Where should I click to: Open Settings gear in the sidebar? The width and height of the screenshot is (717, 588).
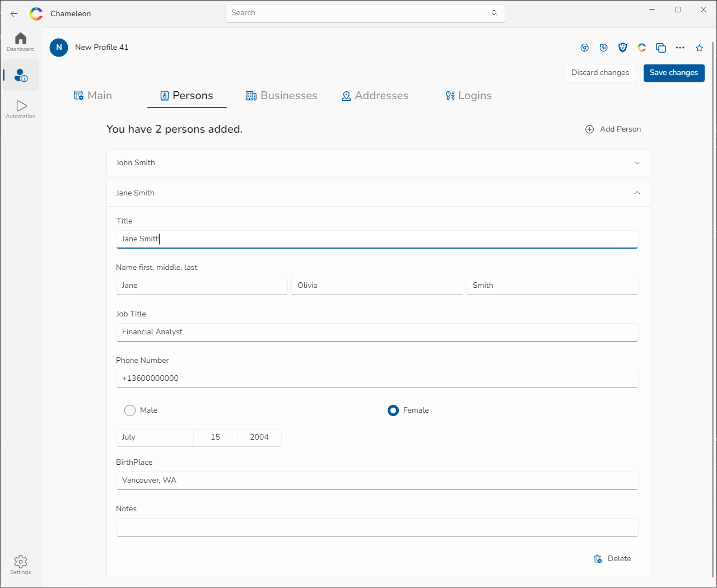(x=21, y=564)
